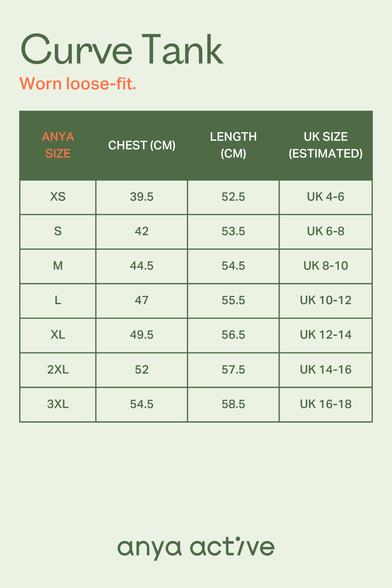
Task: Select the 2XL size cell
Action: [x=58, y=370]
